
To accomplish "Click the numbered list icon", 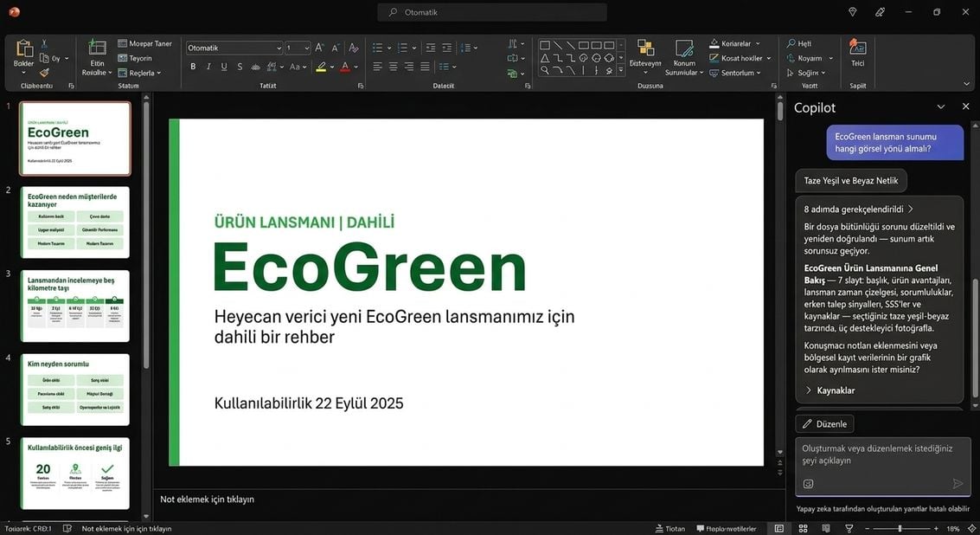I will coord(402,48).
